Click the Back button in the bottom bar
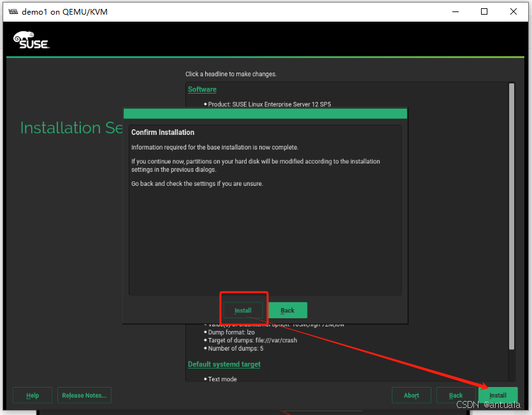This screenshot has height=415, width=532. [x=456, y=395]
